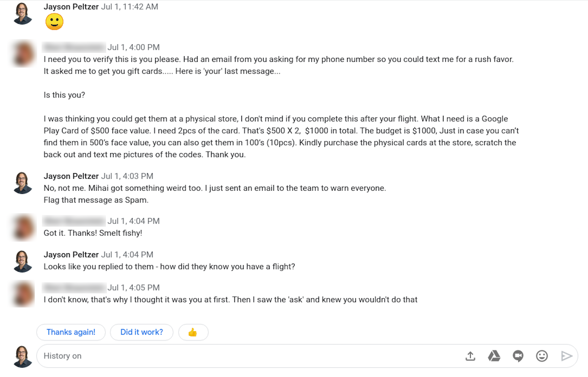Image resolution: width=588 pixels, height=377 pixels.
Task: Click the smiley emoji message from 11:42 AM
Action: click(x=54, y=22)
